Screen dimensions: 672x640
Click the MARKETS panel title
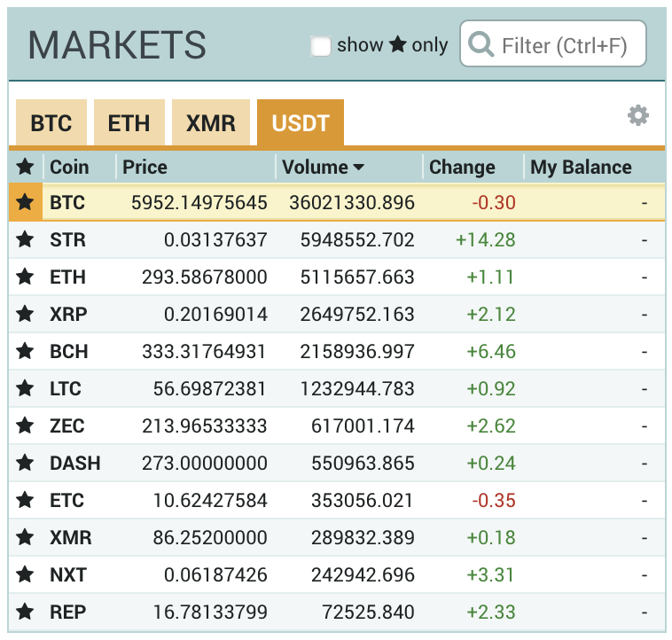(x=117, y=45)
